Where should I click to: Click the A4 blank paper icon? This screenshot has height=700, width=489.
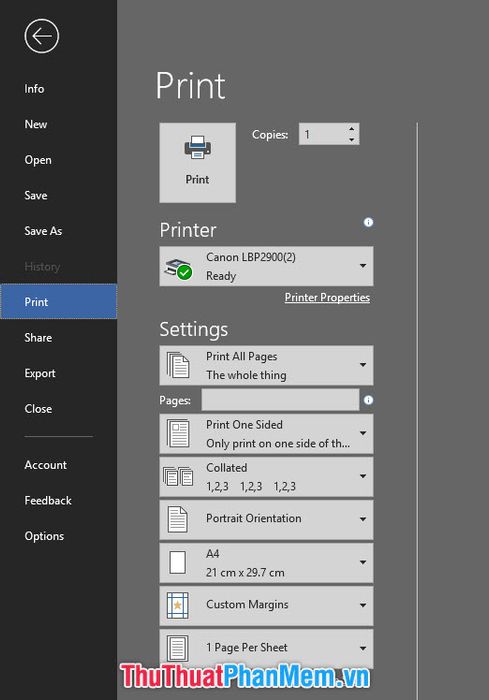178,562
